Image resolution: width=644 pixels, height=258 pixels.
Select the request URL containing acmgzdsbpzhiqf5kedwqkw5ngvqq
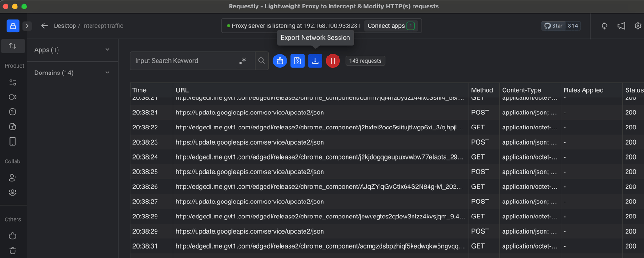click(x=320, y=246)
